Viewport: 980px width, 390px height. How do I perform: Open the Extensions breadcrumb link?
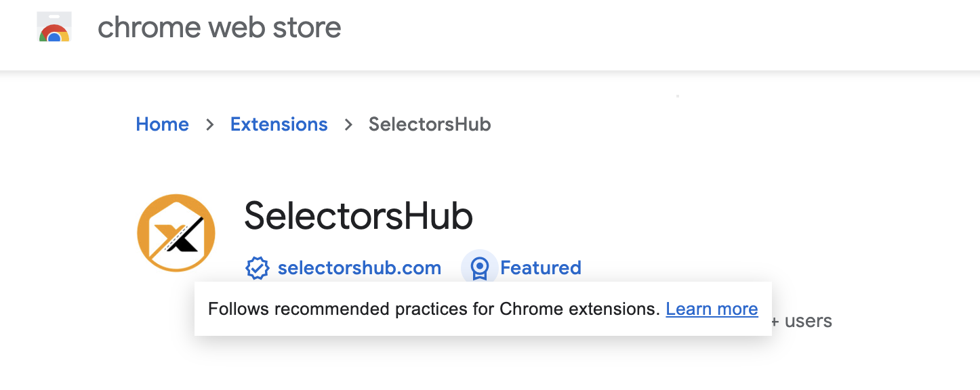point(279,125)
